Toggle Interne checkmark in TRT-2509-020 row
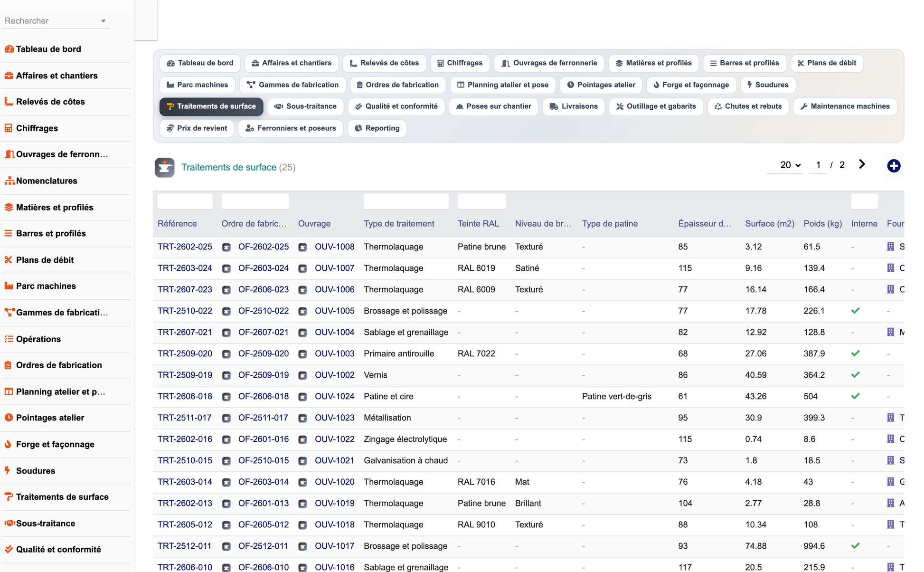Image resolution: width=924 pixels, height=572 pixels. click(x=856, y=353)
